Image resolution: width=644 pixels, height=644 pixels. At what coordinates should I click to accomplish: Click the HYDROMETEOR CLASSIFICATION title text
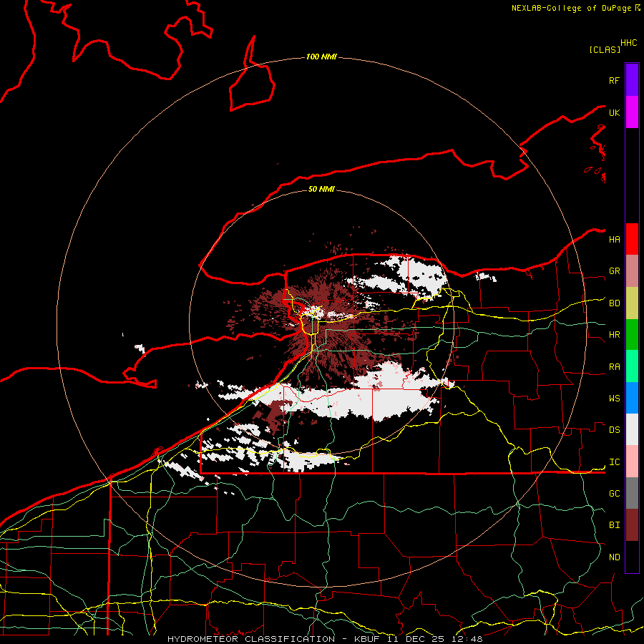point(251,639)
